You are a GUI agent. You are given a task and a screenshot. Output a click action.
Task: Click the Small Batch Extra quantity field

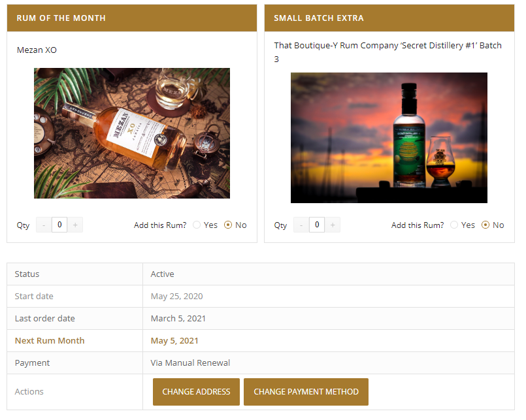tap(317, 225)
